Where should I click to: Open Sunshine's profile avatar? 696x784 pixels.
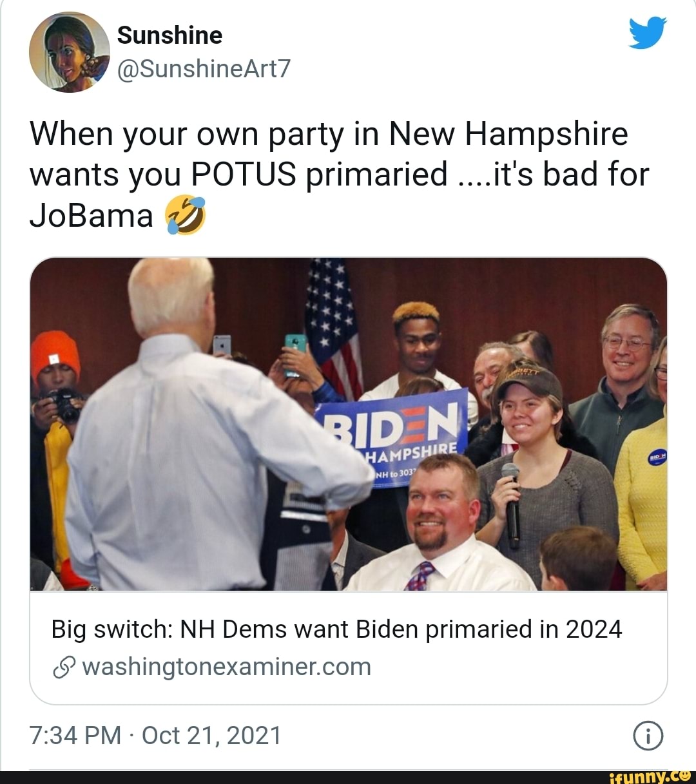point(70,52)
